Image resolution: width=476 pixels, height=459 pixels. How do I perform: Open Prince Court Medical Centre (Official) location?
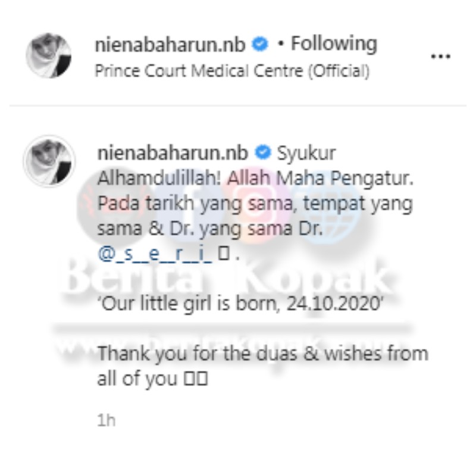pyautogui.click(x=232, y=71)
